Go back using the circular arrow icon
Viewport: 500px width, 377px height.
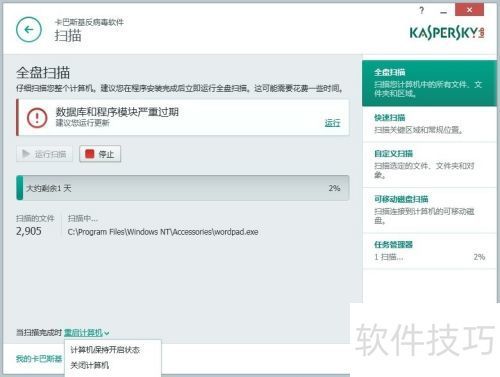[29, 30]
